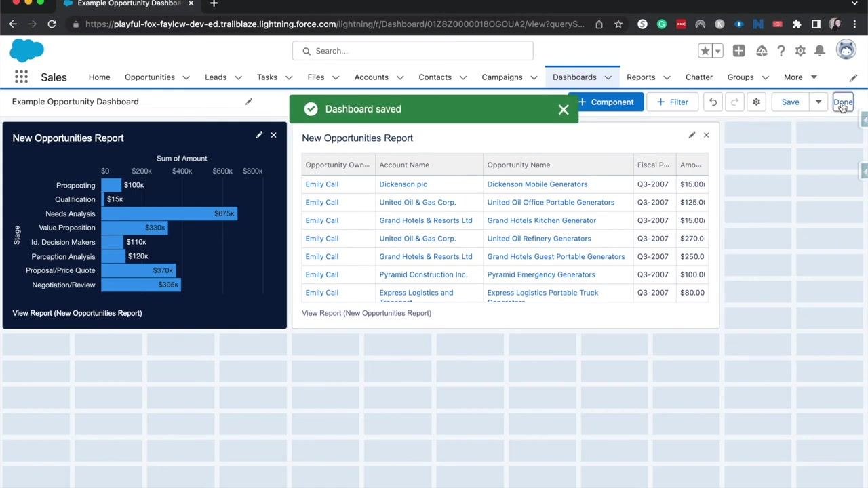Go to the Home tab
Image resolution: width=868 pixels, height=488 pixels.
pos(99,77)
